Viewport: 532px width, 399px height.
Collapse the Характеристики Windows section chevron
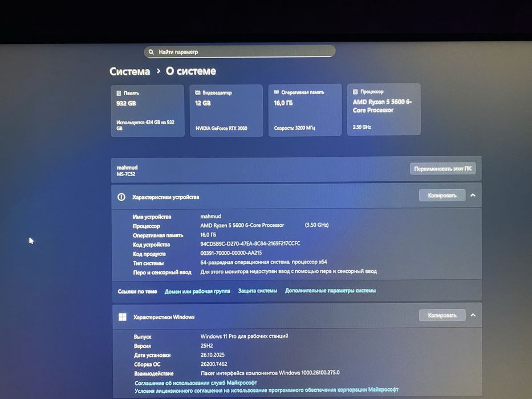473,315
